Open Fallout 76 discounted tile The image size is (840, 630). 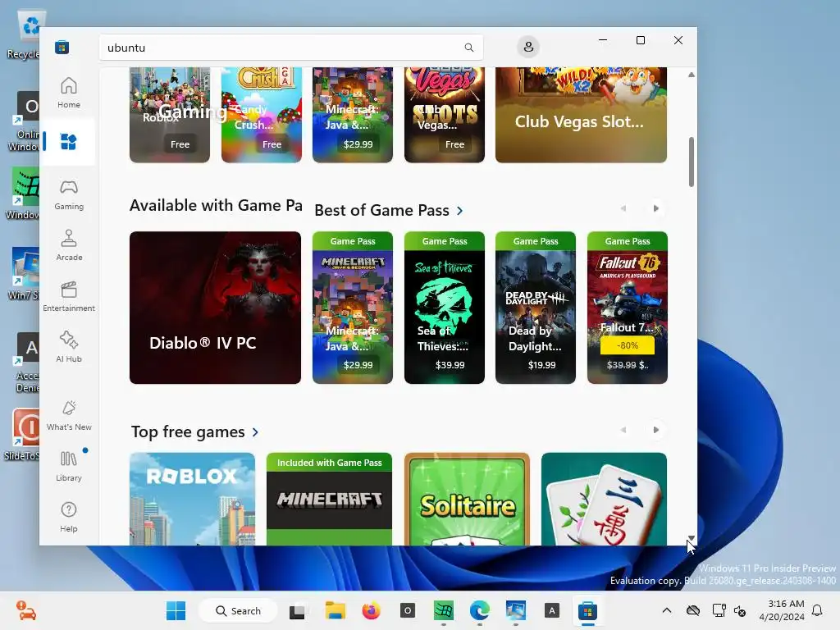click(628, 308)
